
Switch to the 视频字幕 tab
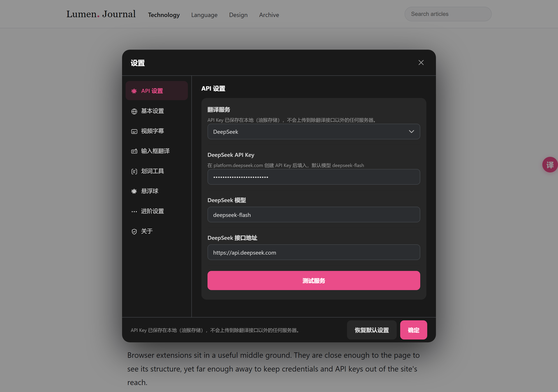157,131
